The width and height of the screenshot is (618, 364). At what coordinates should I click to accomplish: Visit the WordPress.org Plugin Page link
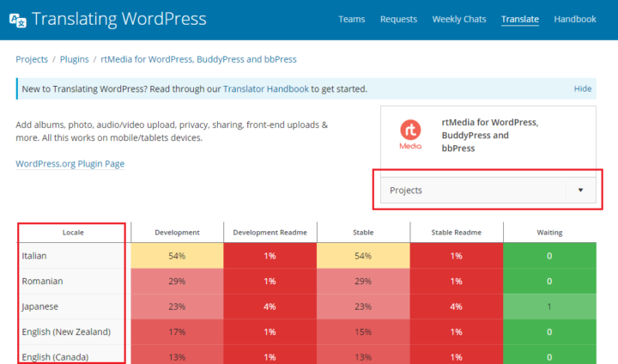pyautogui.click(x=70, y=163)
